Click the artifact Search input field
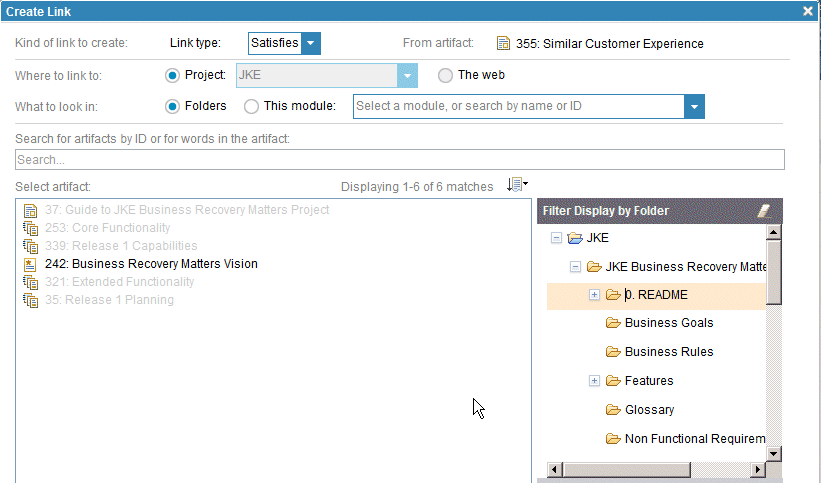Image resolution: width=821 pixels, height=483 pixels. (x=400, y=160)
